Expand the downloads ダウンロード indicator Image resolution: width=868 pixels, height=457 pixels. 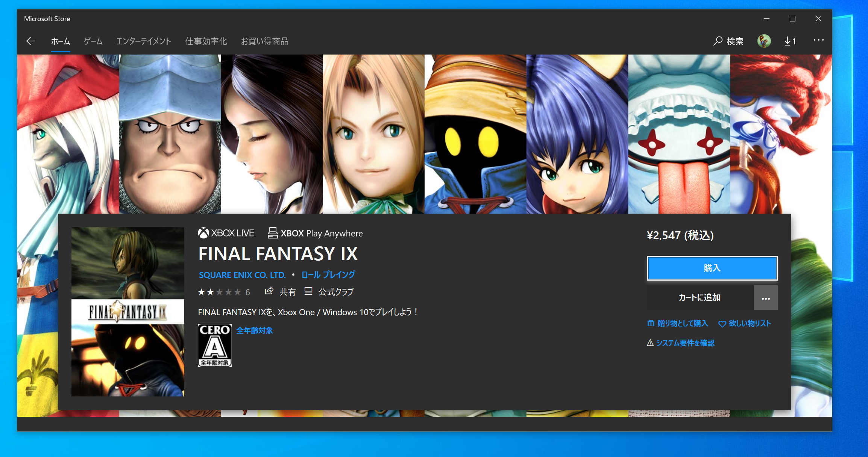click(790, 40)
